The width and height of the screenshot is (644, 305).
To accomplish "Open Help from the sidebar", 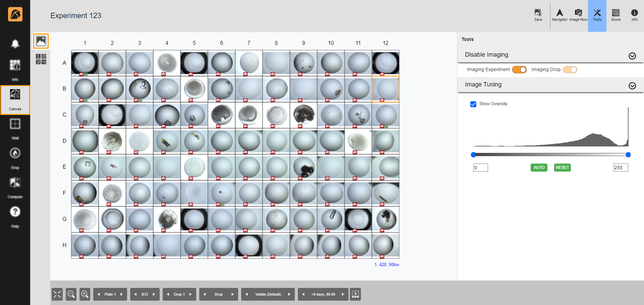I will (x=15, y=217).
